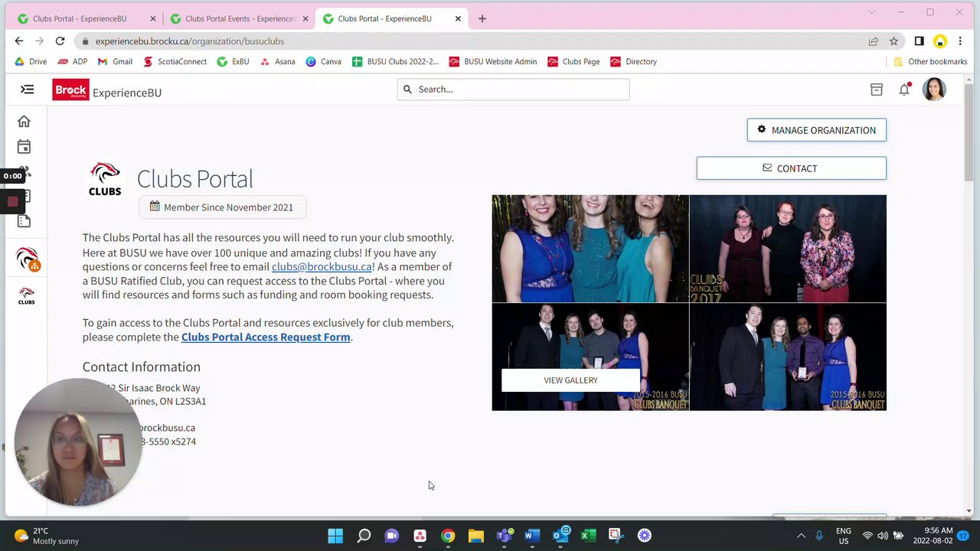The image size is (980, 551).
Task: Close the first Clubs Portal tab
Action: click(x=152, y=18)
